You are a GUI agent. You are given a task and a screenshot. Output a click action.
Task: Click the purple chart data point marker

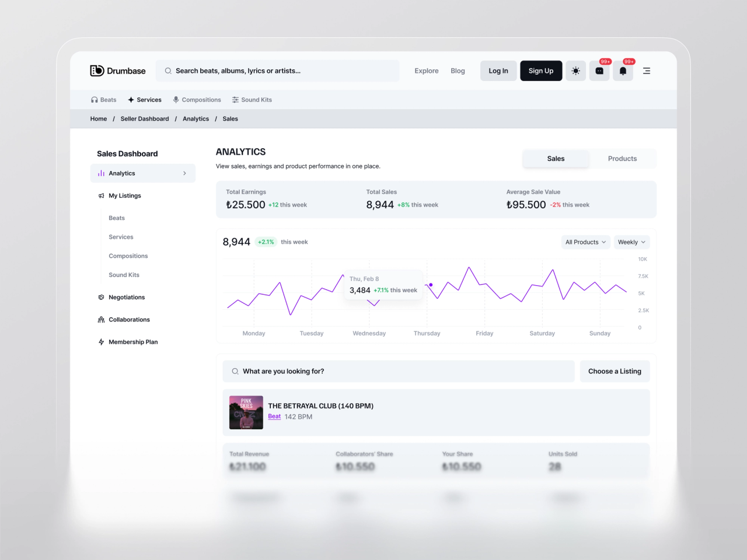tap(431, 285)
